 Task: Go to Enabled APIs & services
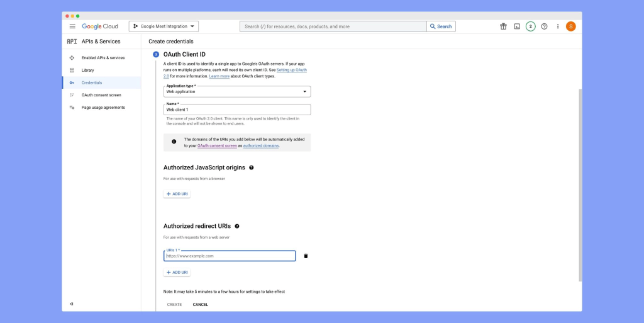pos(103,58)
